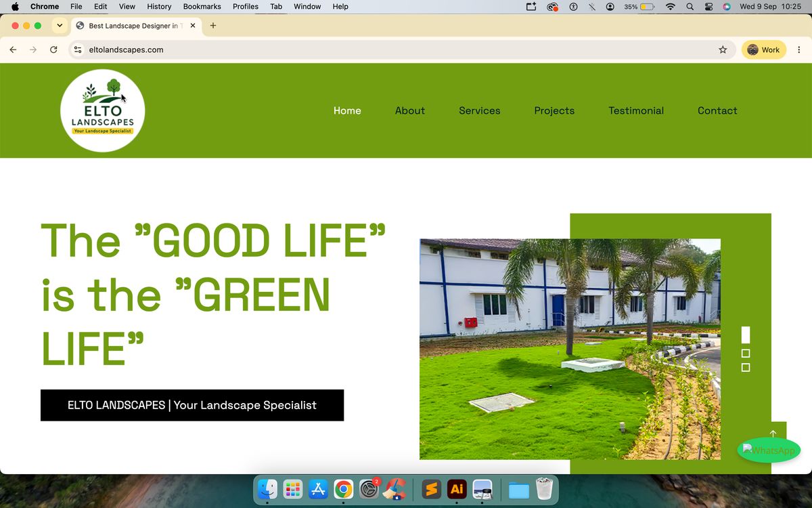Click the ELTO LANDSCAPES Your Landscape Specialist button

192,405
